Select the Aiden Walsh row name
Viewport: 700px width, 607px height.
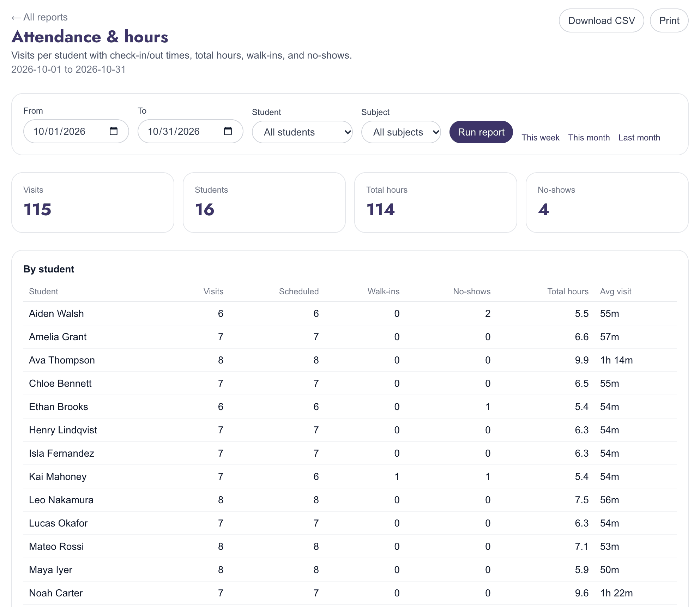coord(56,314)
